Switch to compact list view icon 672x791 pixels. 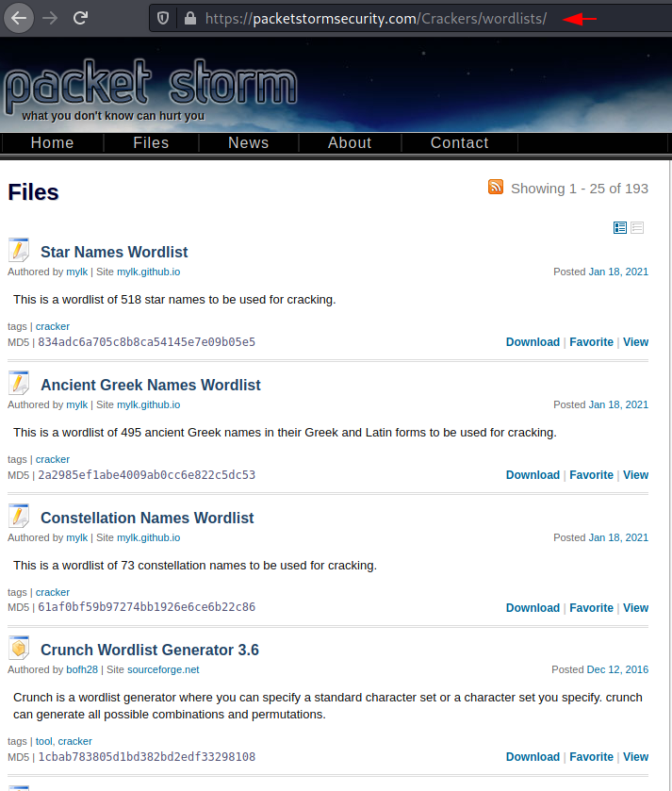pos(638,227)
